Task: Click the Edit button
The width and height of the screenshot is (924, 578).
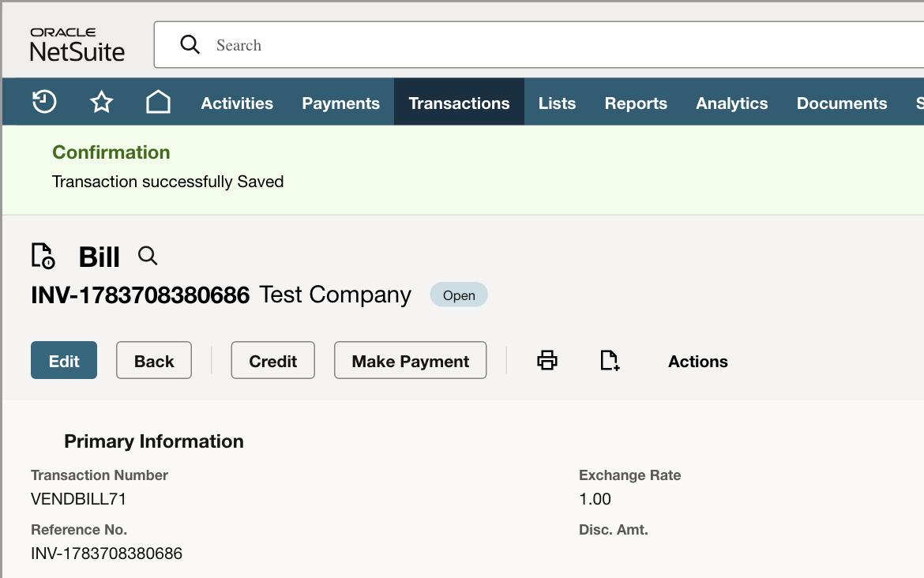Action: point(64,360)
